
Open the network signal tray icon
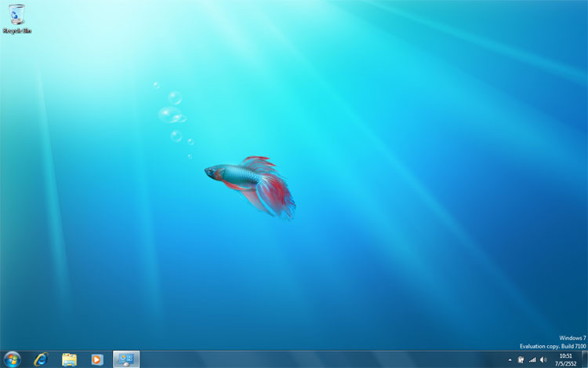[x=532, y=359]
